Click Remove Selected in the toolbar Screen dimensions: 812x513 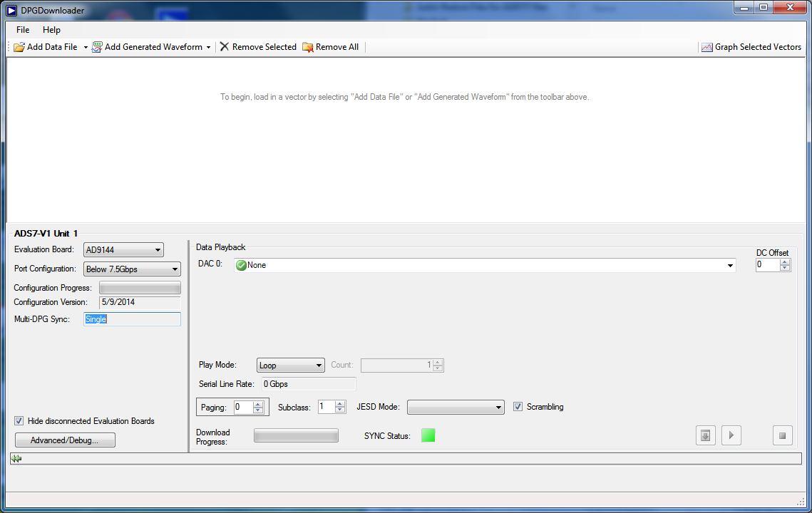tap(258, 47)
